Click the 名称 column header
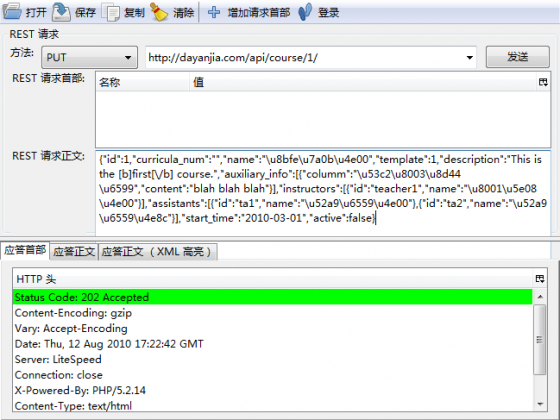The image size is (560, 420). click(x=142, y=82)
